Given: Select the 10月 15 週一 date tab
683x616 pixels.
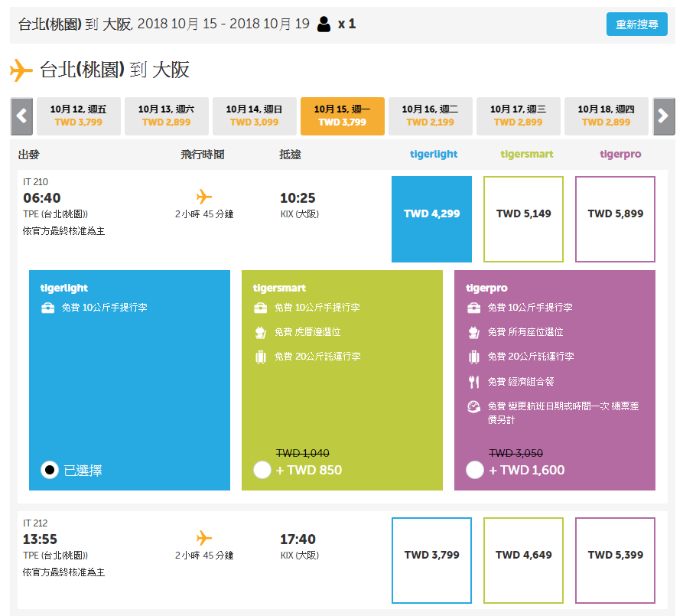Looking at the screenshot, I should click(343, 116).
